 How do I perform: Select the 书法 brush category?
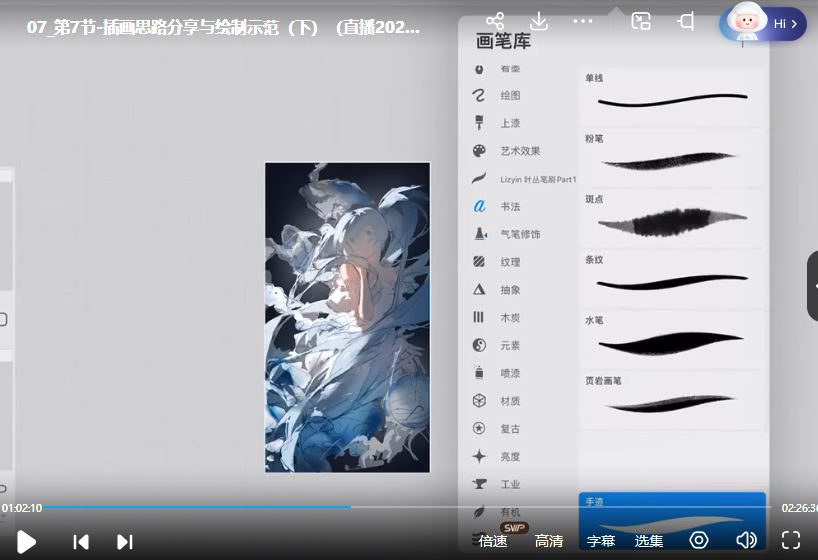click(x=509, y=206)
